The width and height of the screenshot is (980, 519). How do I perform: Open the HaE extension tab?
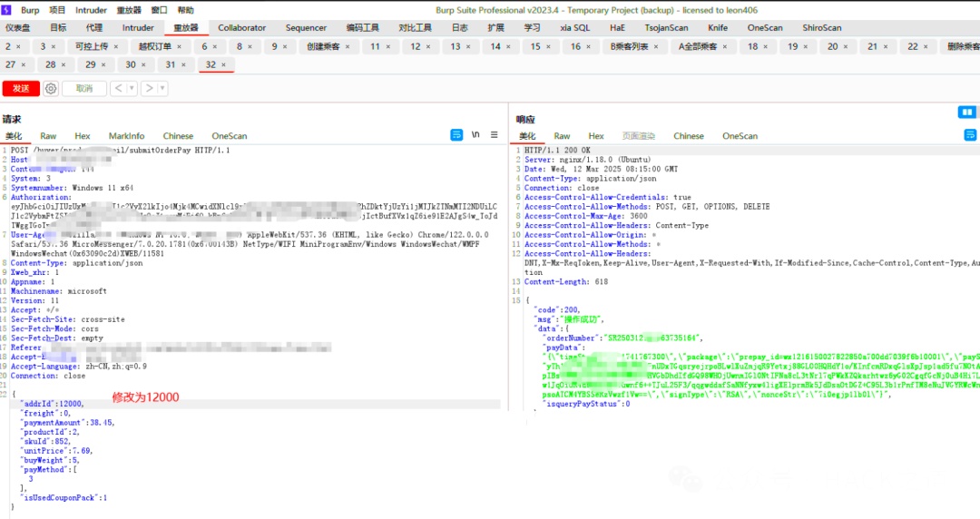pyautogui.click(x=618, y=28)
